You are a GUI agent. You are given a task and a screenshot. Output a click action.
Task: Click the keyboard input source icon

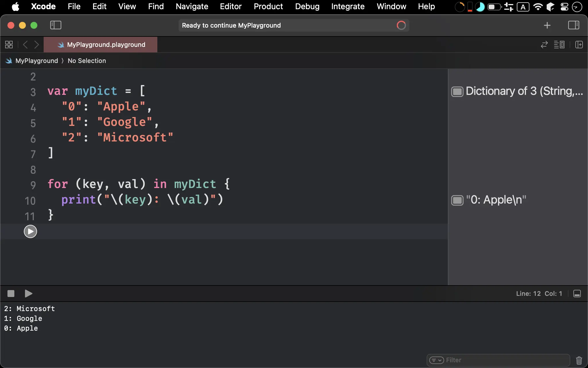click(523, 7)
